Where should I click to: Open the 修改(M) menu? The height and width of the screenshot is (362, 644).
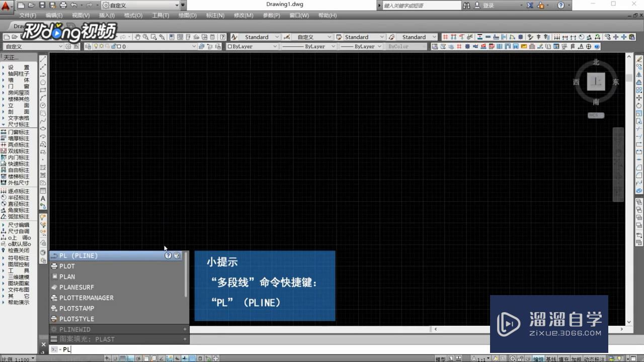click(244, 15)
